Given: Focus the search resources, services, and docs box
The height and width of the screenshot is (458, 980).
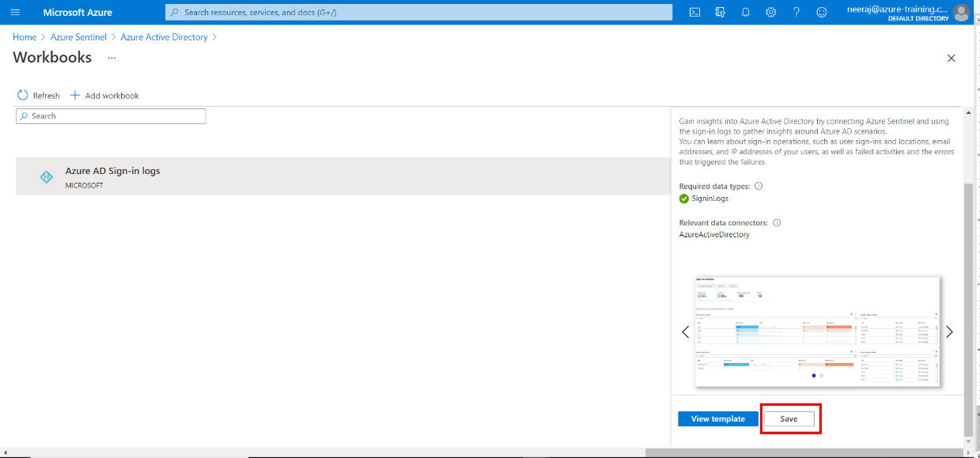Looking at the screenshot, I should (418, 13).
